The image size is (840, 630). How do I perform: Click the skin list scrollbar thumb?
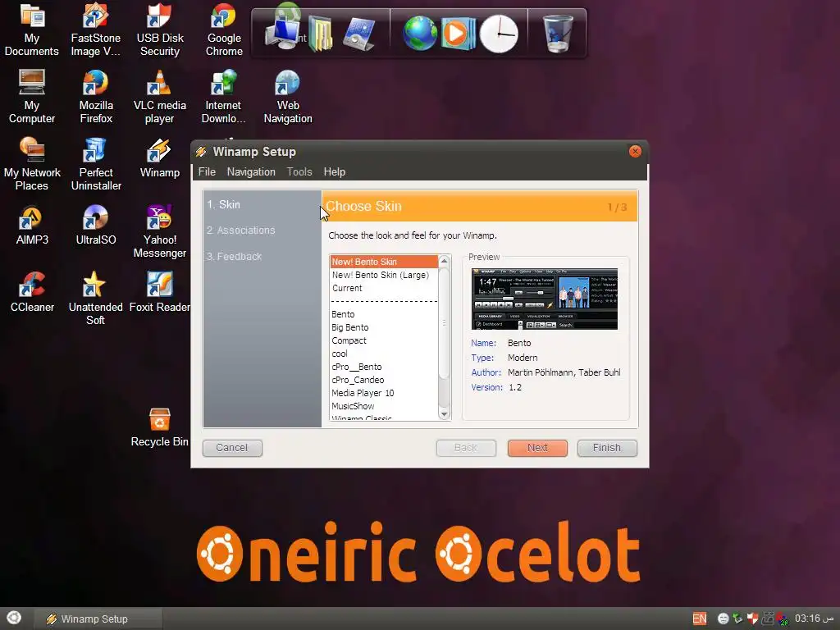(x=444, y=323)
